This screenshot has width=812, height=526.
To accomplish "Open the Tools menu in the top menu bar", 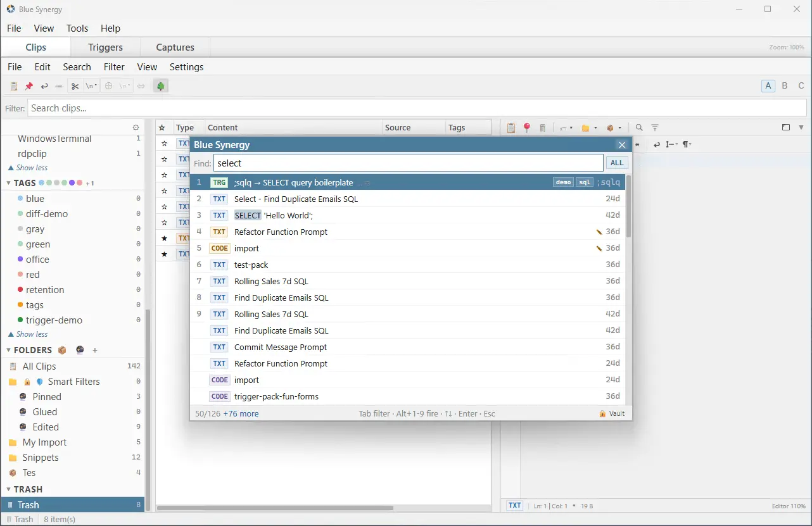I will [x=77, y=28].
